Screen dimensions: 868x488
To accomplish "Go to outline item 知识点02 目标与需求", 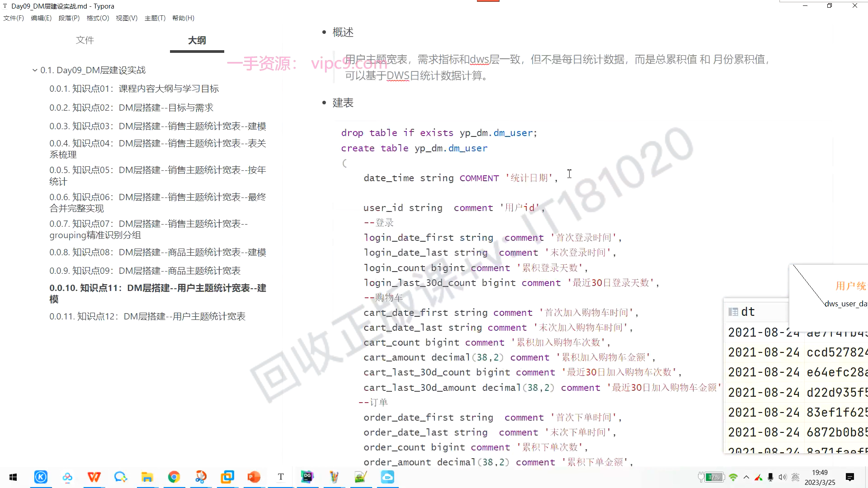I will [131, 108].
